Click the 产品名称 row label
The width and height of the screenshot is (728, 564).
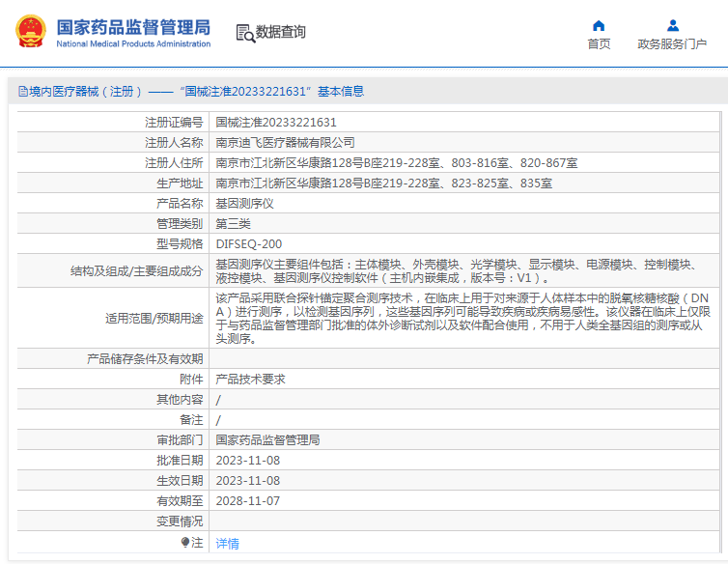(x=180, y=204)
